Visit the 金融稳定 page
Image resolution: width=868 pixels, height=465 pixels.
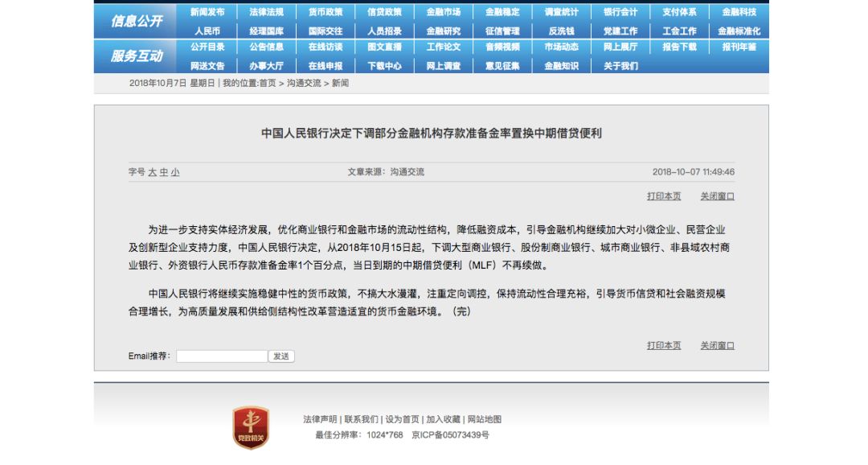(502, 12)
